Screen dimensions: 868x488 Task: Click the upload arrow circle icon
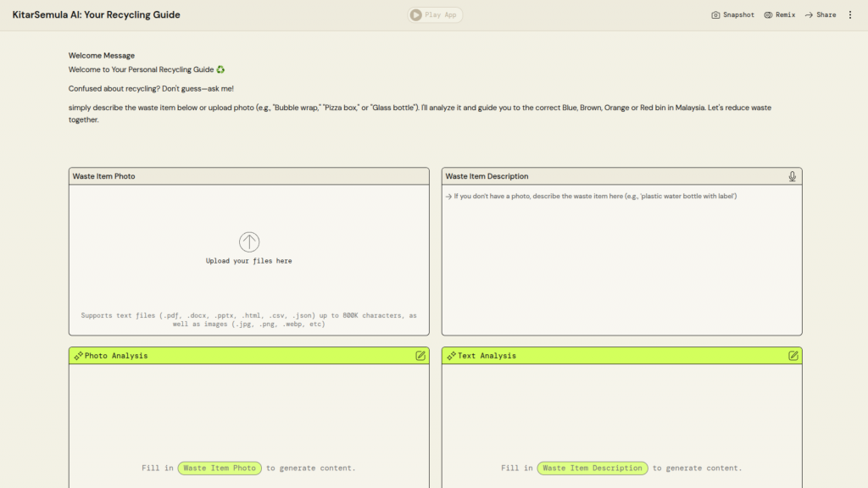click(x=249, y=242)
